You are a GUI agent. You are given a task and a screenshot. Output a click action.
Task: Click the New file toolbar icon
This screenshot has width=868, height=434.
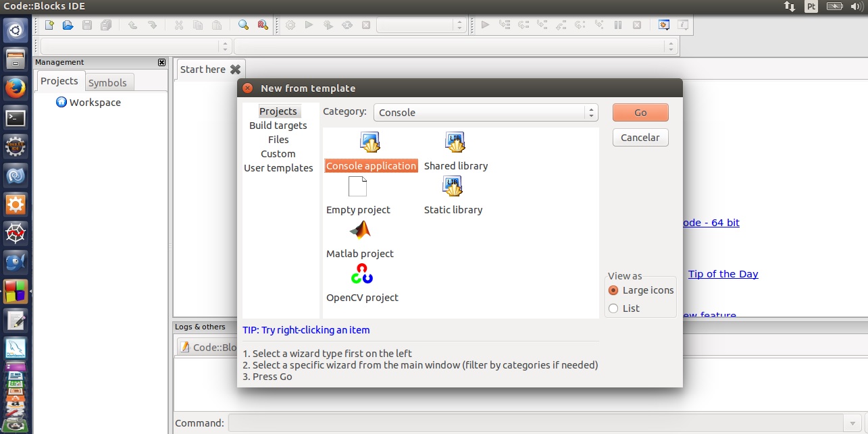pos(49,26)
